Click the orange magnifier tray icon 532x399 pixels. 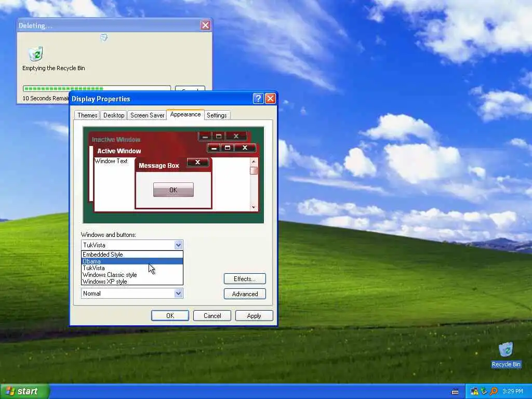tap(494, 392)
